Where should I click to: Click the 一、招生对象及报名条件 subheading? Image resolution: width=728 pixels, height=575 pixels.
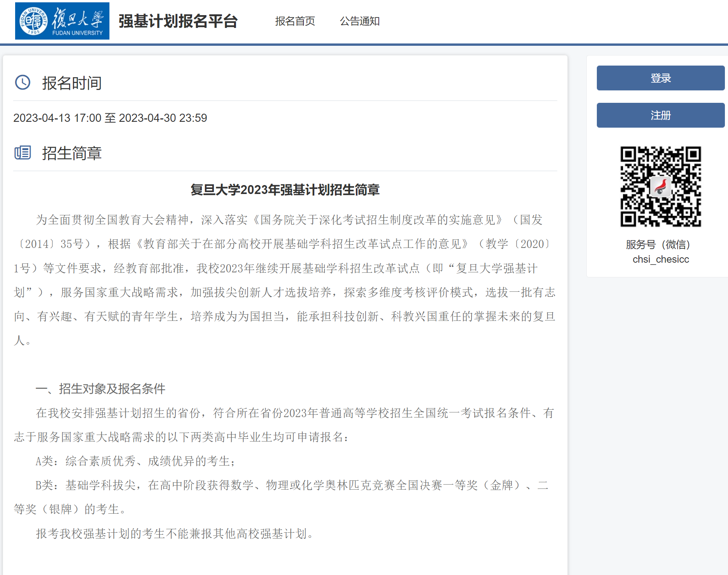click(101, 389)
